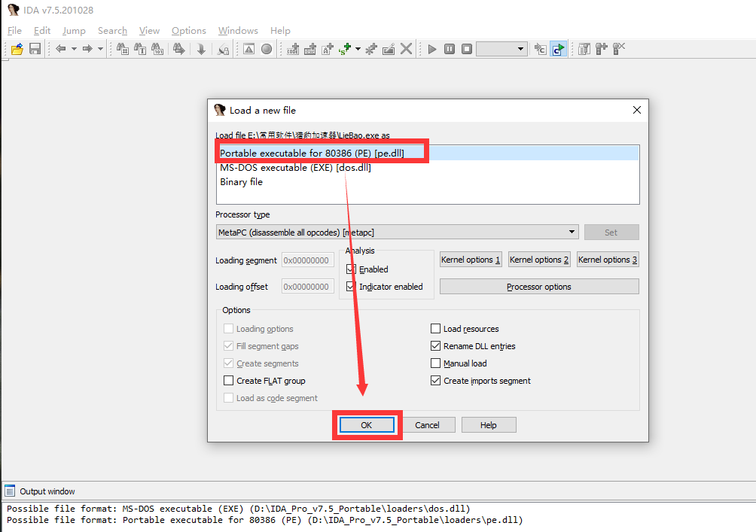756x532 pixels.
Task: Click the breakpoint list icon
Action: pyautogui.click(x=584, y=49)
